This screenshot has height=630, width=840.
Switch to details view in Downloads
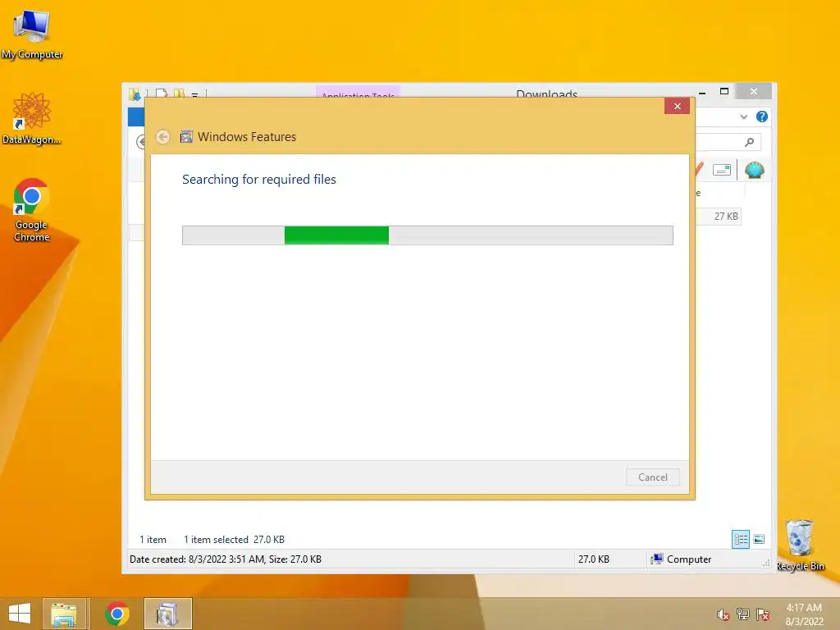pos(741,540)
